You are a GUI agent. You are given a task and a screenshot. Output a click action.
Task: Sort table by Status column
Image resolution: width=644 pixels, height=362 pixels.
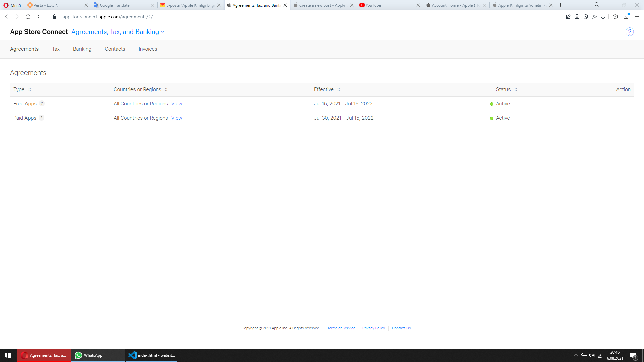506,89
